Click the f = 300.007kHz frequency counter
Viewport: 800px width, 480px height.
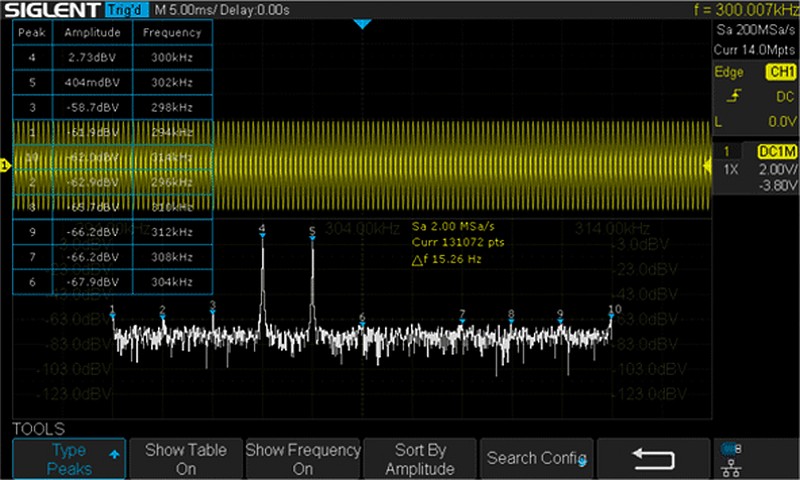coord(746,9)
